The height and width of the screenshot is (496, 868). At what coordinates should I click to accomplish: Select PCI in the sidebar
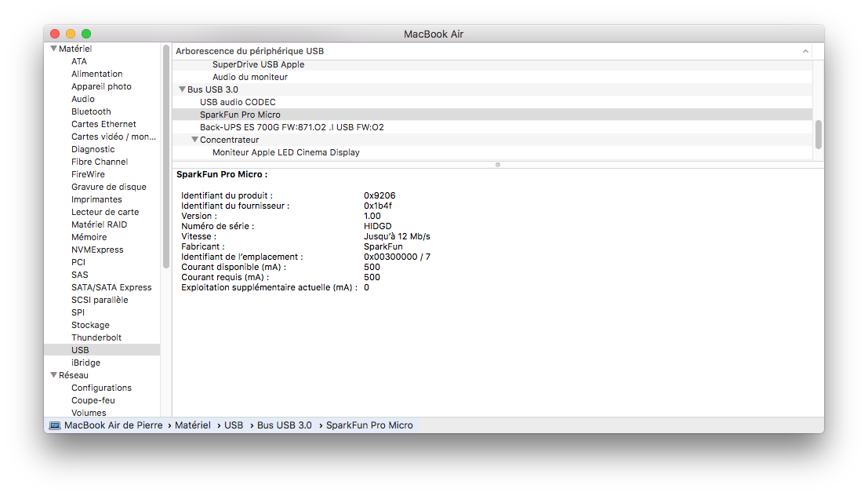click(x=78, y=262)
